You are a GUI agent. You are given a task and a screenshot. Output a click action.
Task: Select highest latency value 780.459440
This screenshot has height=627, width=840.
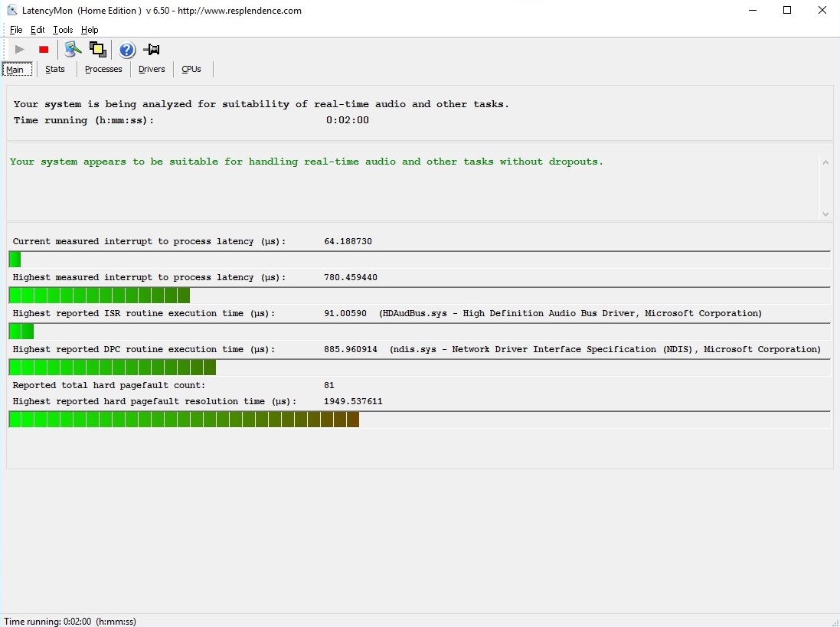pyautogui.click(x=351, y=277)
